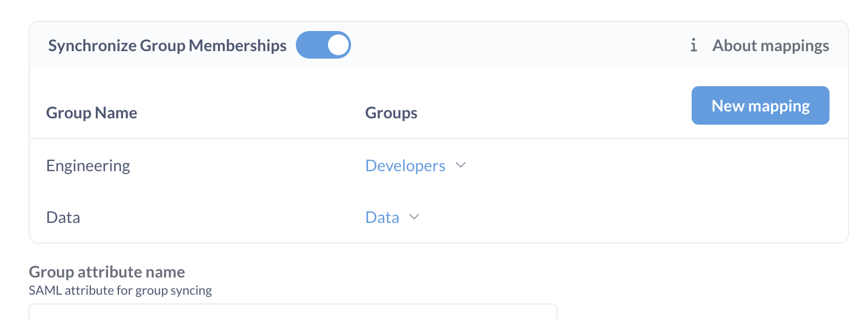Image resolution: width=868 pixels, height=320 pixels.
Task: Expand the chevron beside the blue Data group
Action: [x=414, y=217]
